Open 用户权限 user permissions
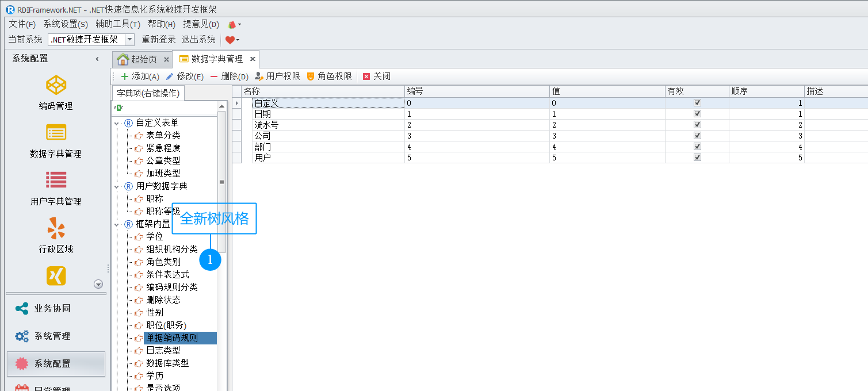 click(277, 76)
